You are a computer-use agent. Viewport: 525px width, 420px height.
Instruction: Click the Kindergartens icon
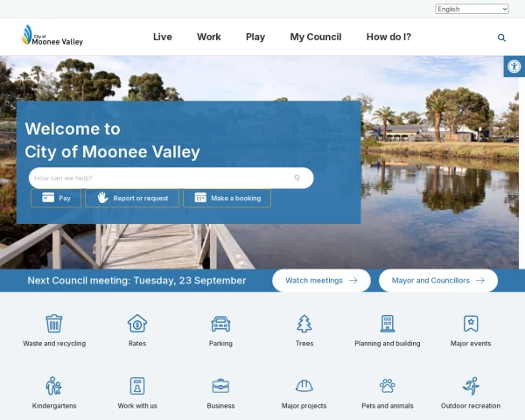click(54, 386)
